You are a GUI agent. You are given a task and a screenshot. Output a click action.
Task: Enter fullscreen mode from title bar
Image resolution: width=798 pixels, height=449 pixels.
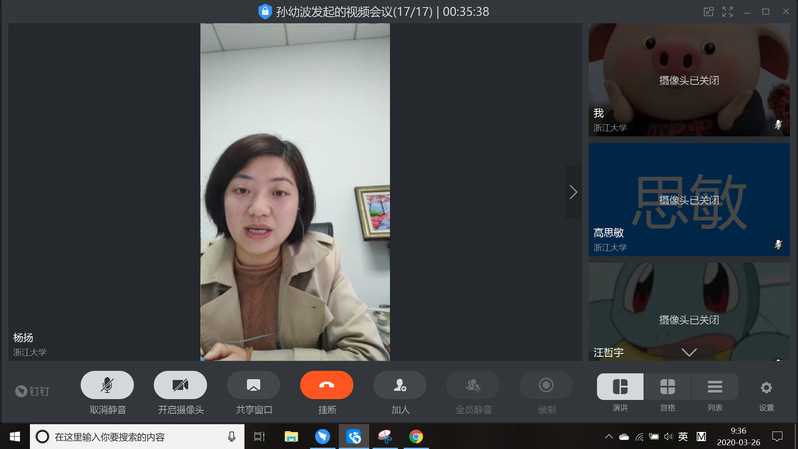[729, 11]
